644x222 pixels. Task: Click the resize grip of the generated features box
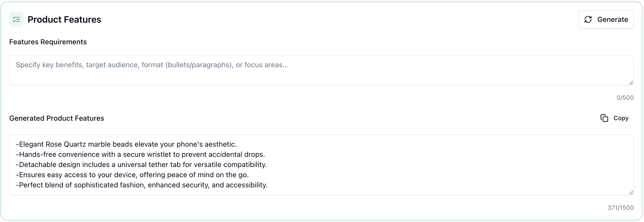pyautogui.click(x=631, y=193)
